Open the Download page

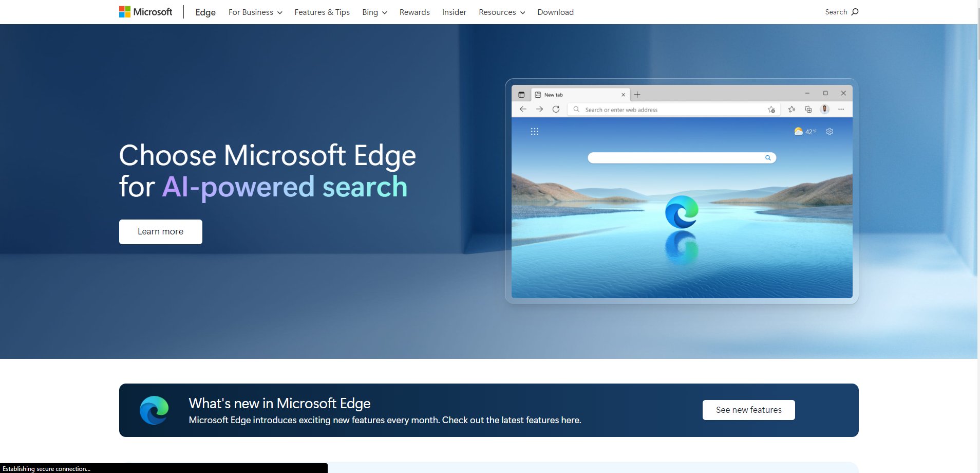555,12
